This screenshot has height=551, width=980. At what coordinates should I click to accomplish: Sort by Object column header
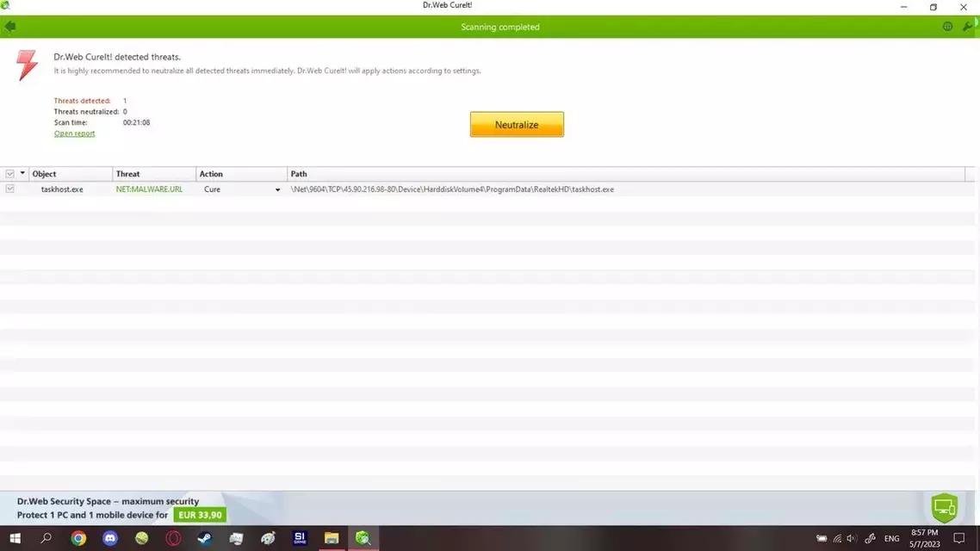71,174
